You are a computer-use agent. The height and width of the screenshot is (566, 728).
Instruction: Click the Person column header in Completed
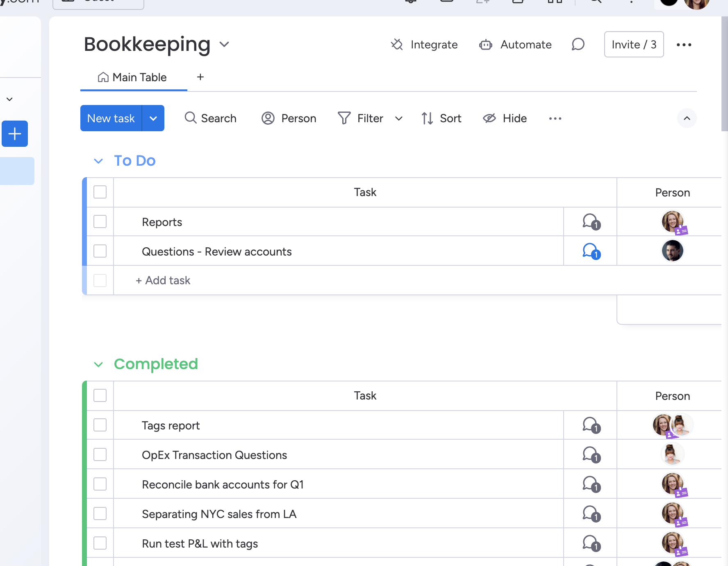click(672, 396)
